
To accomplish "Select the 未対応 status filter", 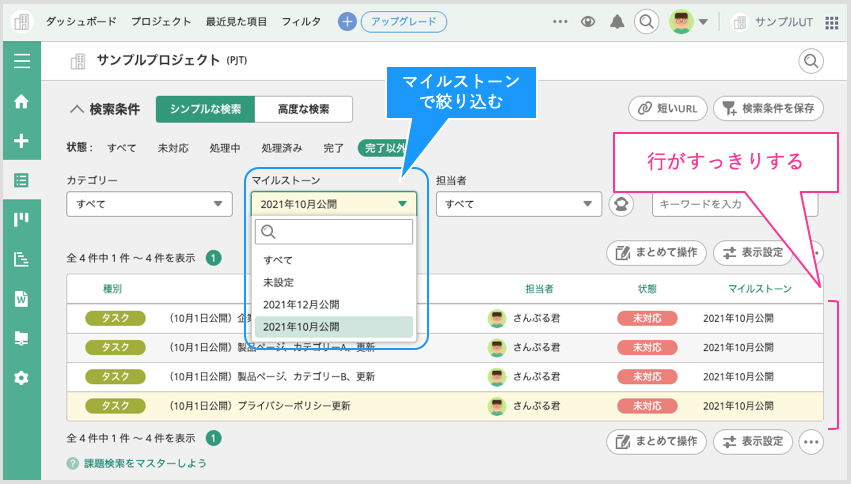I will pos(173,148).
